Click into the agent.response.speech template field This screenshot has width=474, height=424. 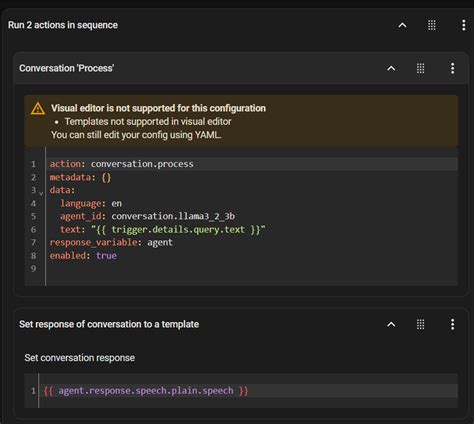coord(248,391)
